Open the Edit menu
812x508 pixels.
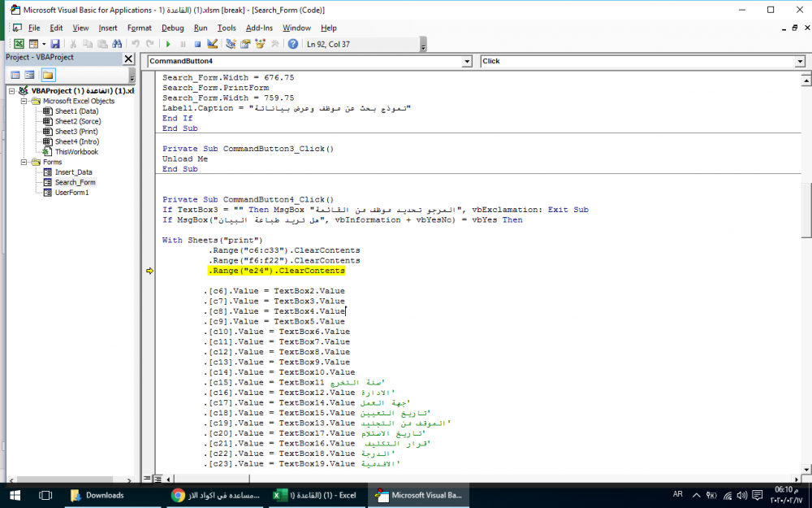56,28
